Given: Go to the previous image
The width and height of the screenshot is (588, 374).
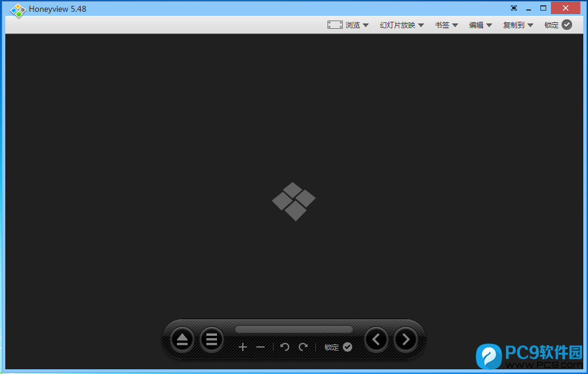Looking at the screenshot, I should (376, 339).
